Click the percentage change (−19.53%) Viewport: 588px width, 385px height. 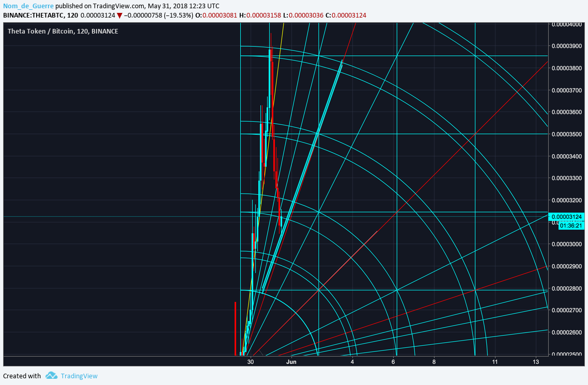tap(178, 15)
